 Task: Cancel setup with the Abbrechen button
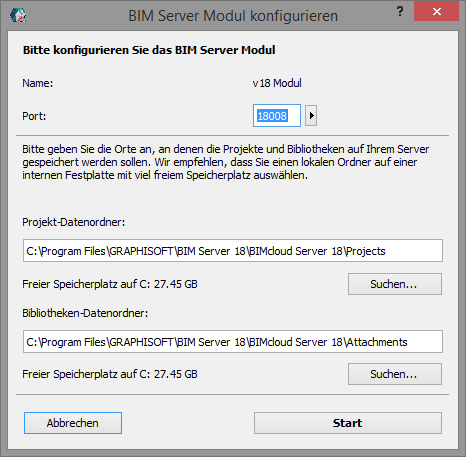[73, 423]
